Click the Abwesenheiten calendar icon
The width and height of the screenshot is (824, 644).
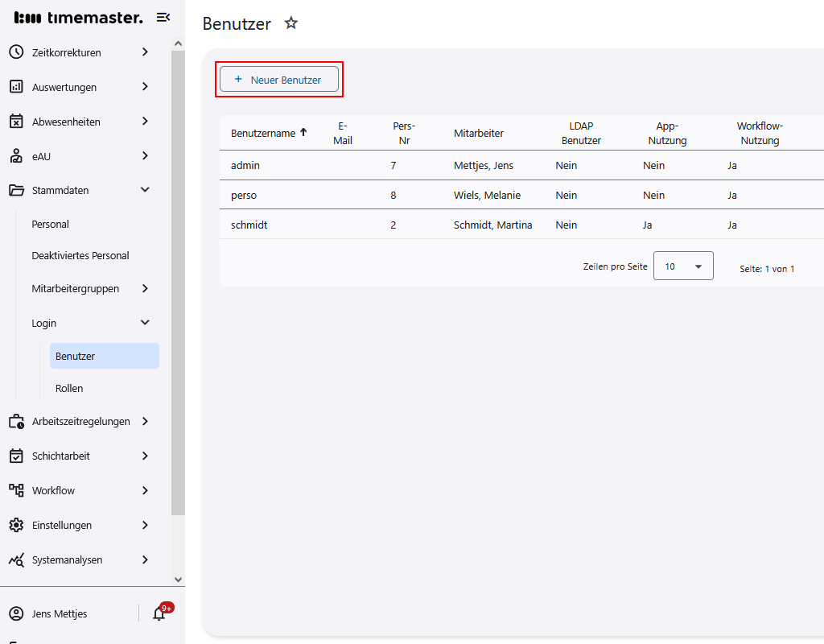point(16,122)
